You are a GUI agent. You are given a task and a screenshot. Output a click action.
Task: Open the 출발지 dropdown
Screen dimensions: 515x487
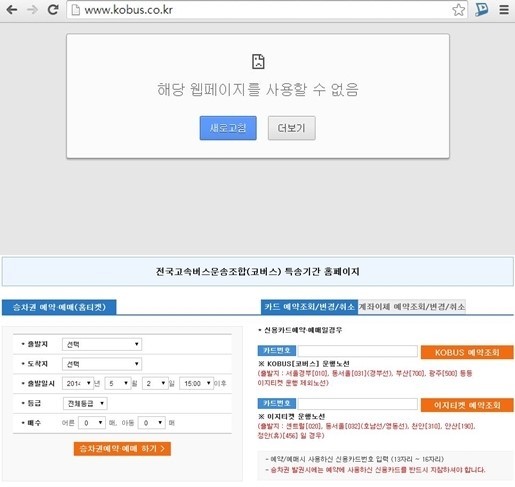tap(102, 344)
